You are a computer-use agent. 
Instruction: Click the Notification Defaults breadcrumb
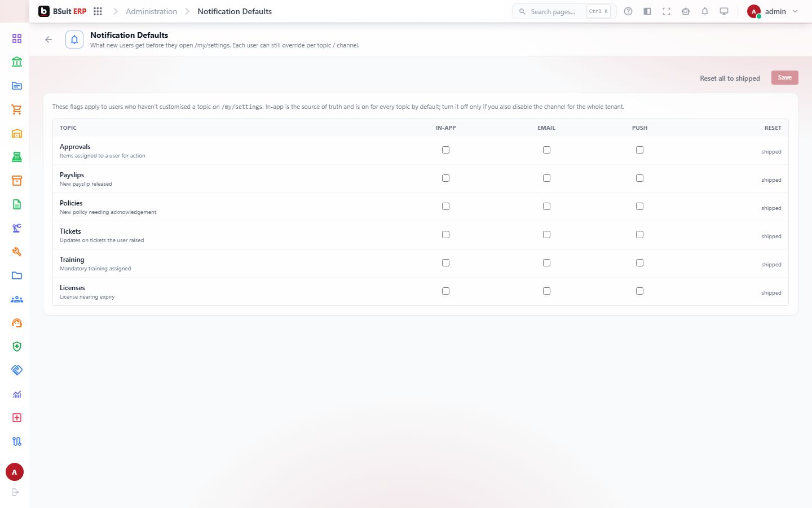[235, 11]
